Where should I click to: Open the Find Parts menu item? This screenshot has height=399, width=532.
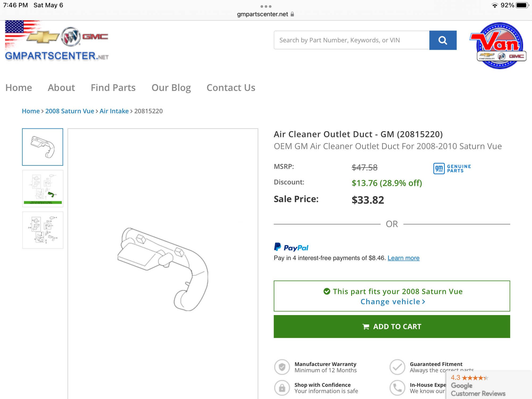(113, 88)
